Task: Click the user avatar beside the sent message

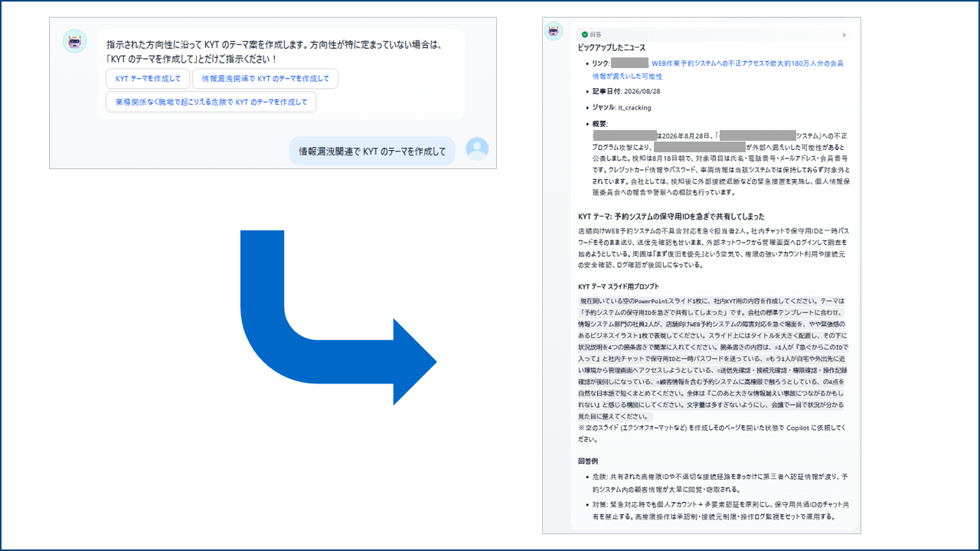Action: click(477, 148)
